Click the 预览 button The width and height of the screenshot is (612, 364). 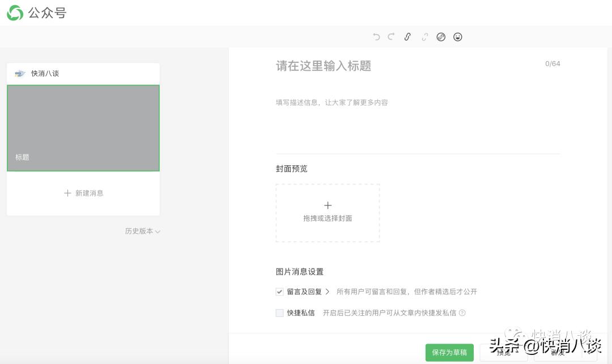pos(504,353)
